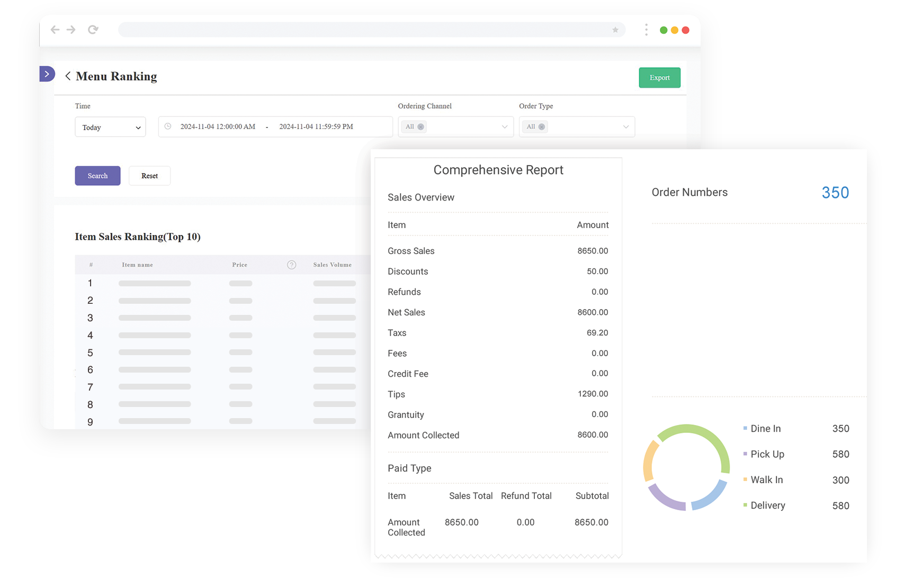Toggle the Dine In legend entry
Viewport: 904px width, 588px height.
pos(765,429)
